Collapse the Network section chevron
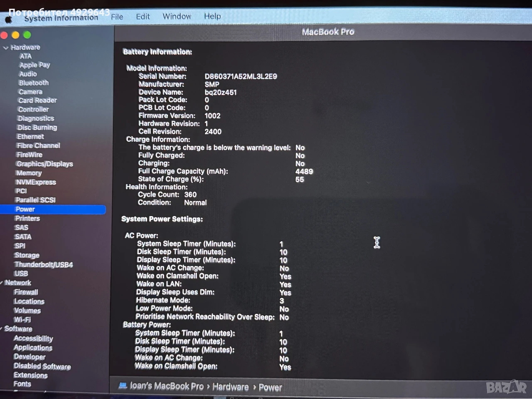This screenshot has height=399, width=532. coord(2,283)
